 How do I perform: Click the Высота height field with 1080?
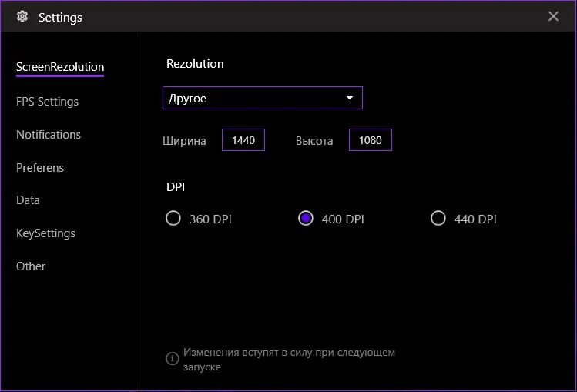click(x=371, y=140)
